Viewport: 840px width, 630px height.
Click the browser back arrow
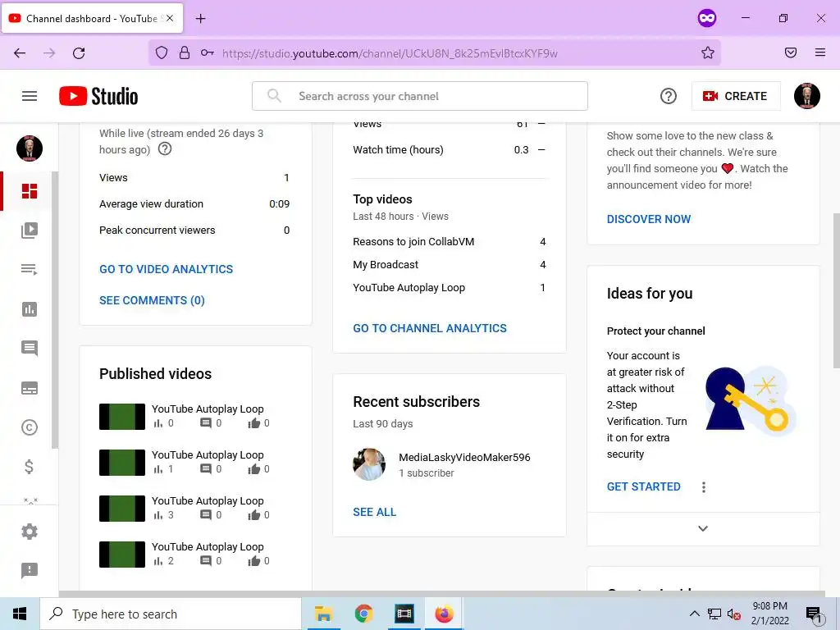point(20,53)
